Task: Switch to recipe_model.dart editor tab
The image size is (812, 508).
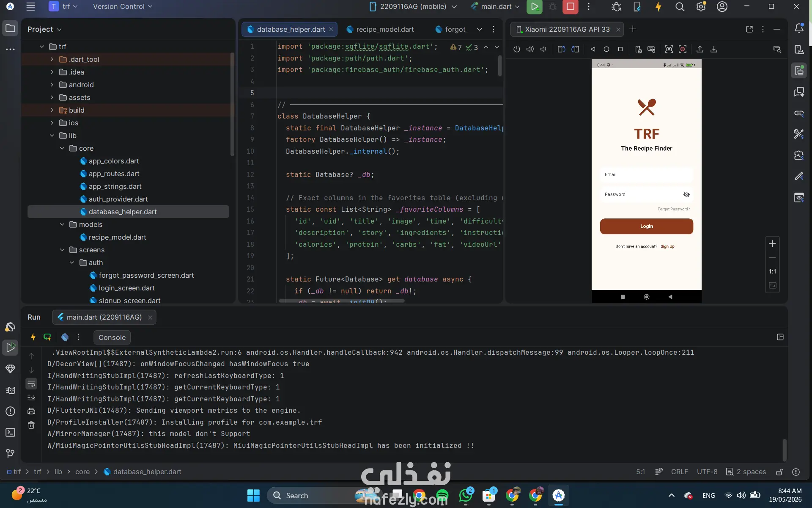Action: pyautogui.click(x=380, y=29)
